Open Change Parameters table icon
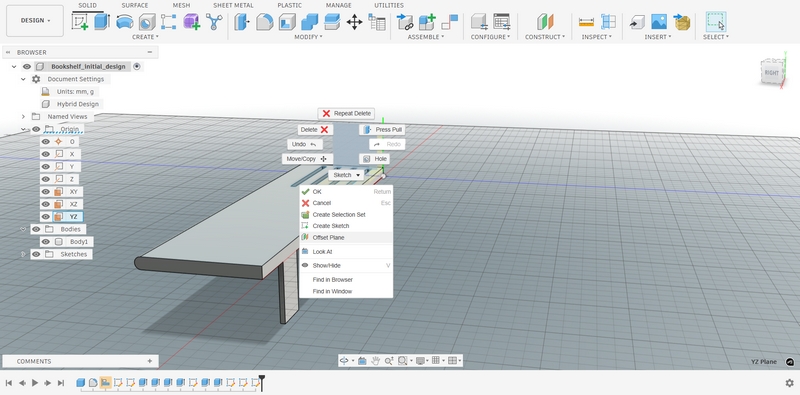The image size is (800, 395). [x=377, y=22]
